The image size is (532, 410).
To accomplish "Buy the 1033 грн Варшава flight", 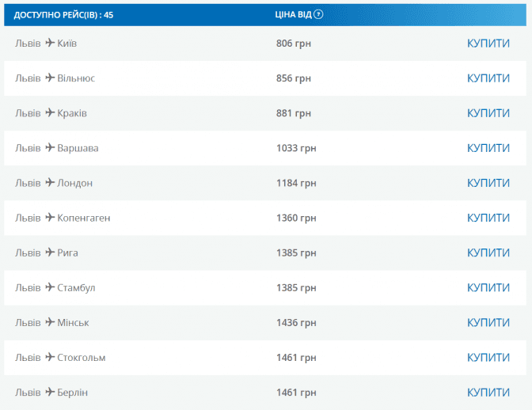I will tap(488, 148).
